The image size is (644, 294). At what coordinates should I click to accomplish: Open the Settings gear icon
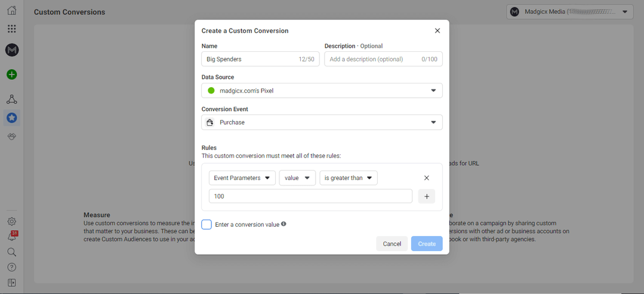click(12, 222)
